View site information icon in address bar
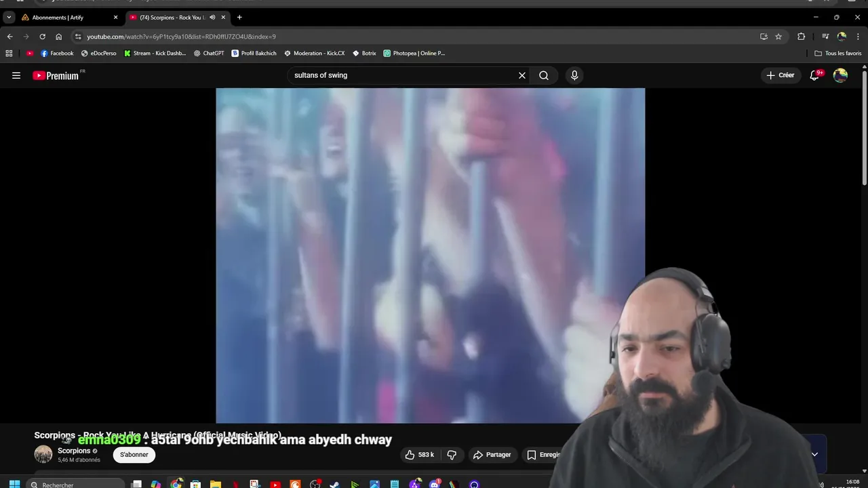 (78, 37)
